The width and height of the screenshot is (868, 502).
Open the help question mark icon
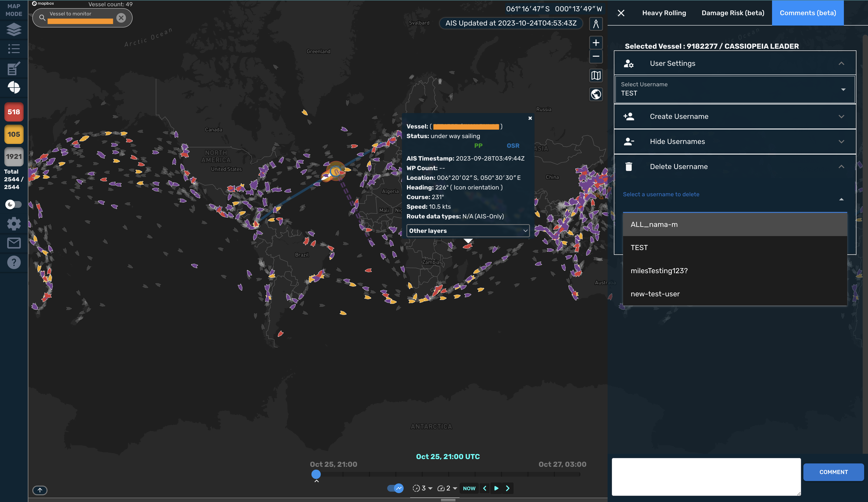point(14,262)
